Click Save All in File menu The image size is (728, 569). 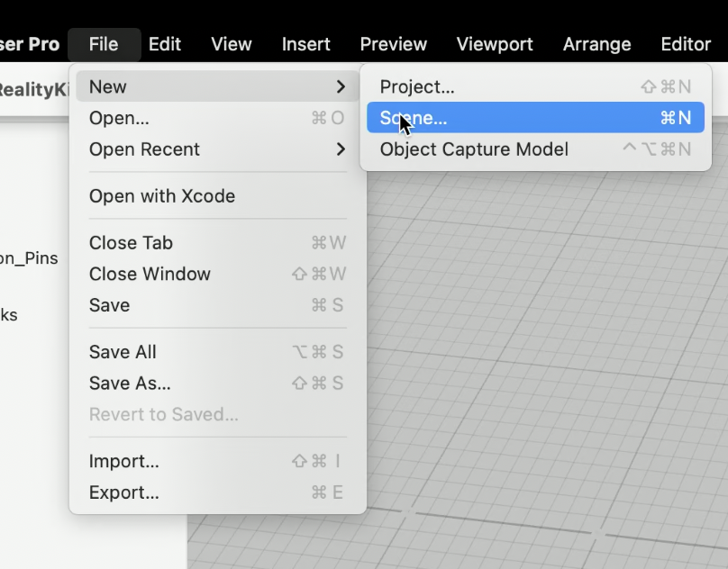[123, 352]
